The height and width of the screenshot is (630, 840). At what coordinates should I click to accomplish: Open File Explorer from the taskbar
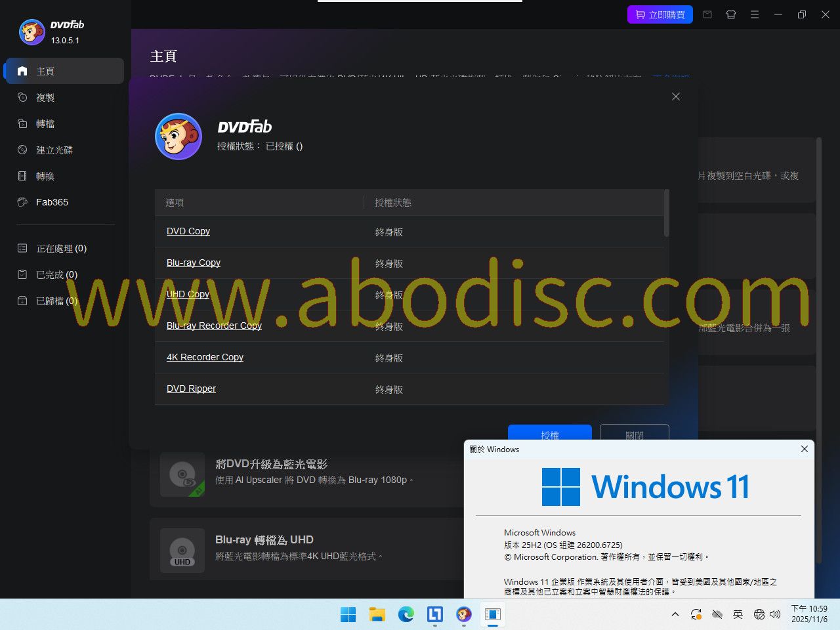(x=377, y=614)
